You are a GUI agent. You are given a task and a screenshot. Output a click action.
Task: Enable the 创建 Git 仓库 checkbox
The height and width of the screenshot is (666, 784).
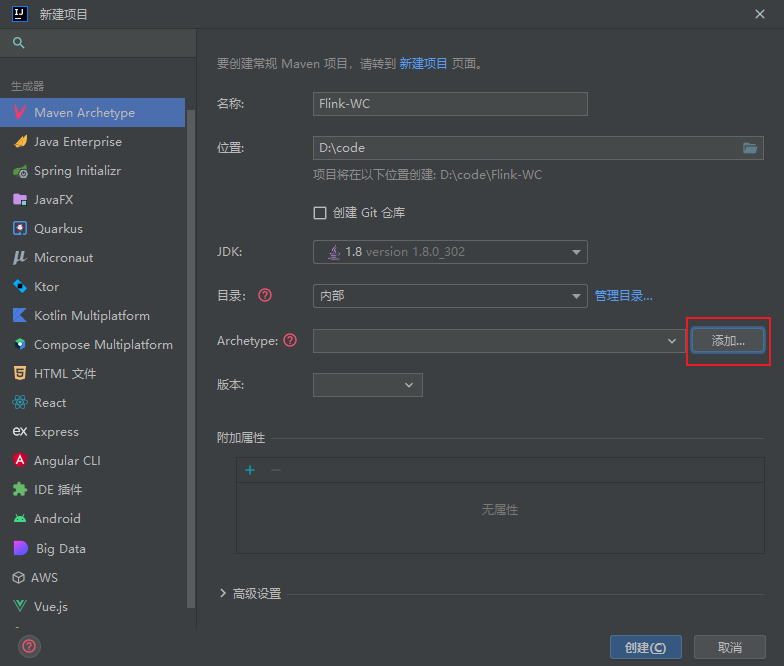320,213
